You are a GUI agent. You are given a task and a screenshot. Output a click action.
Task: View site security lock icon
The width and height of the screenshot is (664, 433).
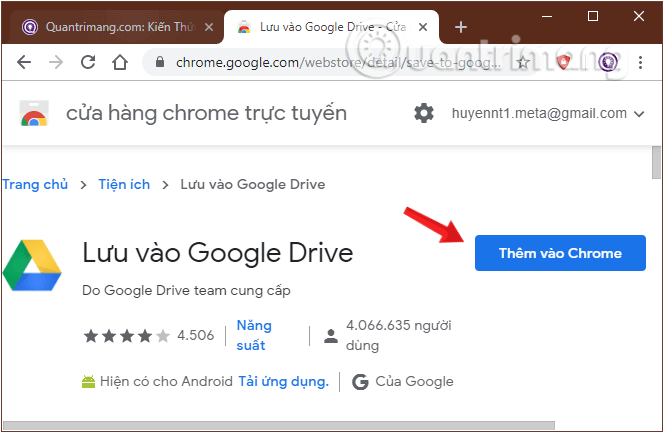coord(160,62)
